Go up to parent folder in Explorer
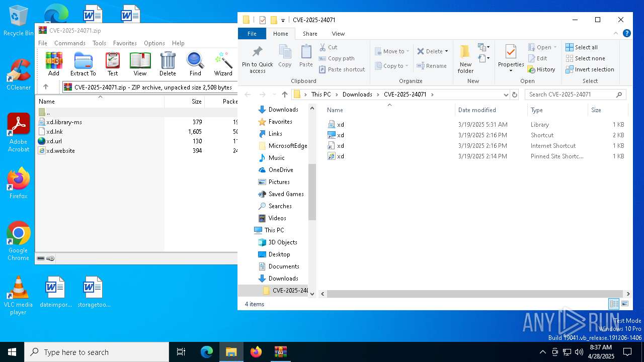644x362 pixels. pos(285,95)
